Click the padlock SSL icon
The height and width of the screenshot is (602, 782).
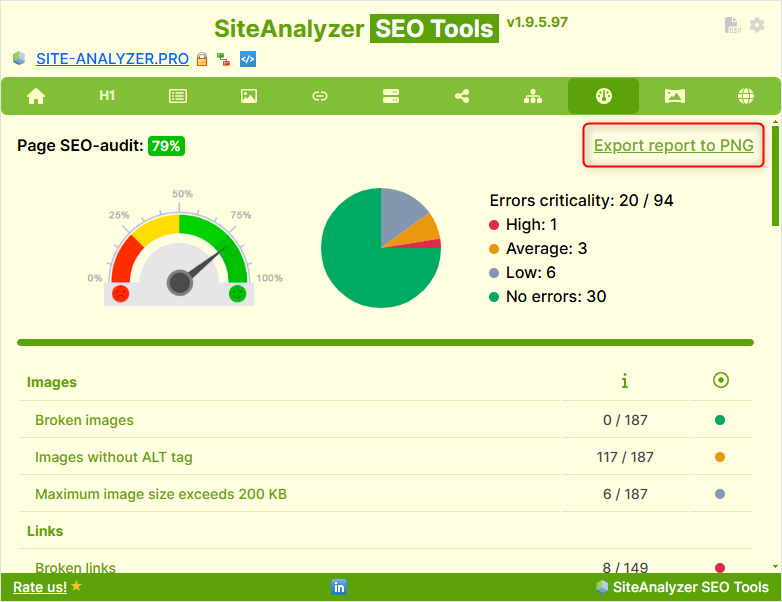click(201, 59)
